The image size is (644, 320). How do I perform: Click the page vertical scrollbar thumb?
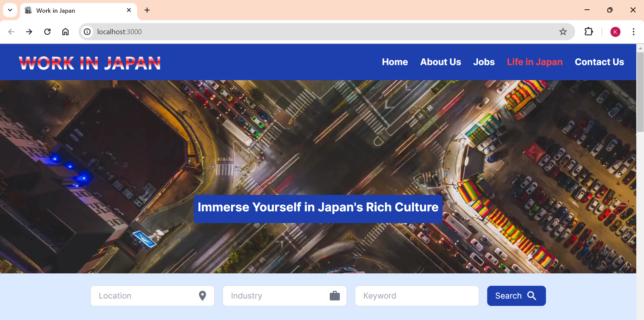(640, 91)
